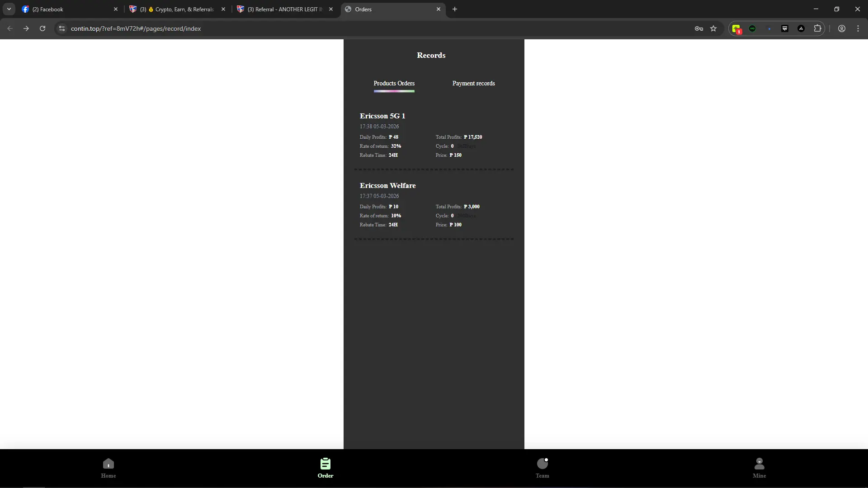Close the Orders tab
The height and width of the screenshot is (488, 868).
pos(439,9)
